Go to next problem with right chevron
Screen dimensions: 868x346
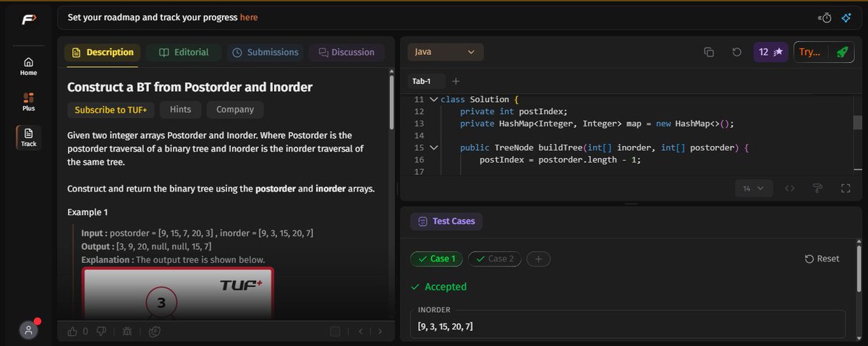pyautogui.click(x=380, y=332)
